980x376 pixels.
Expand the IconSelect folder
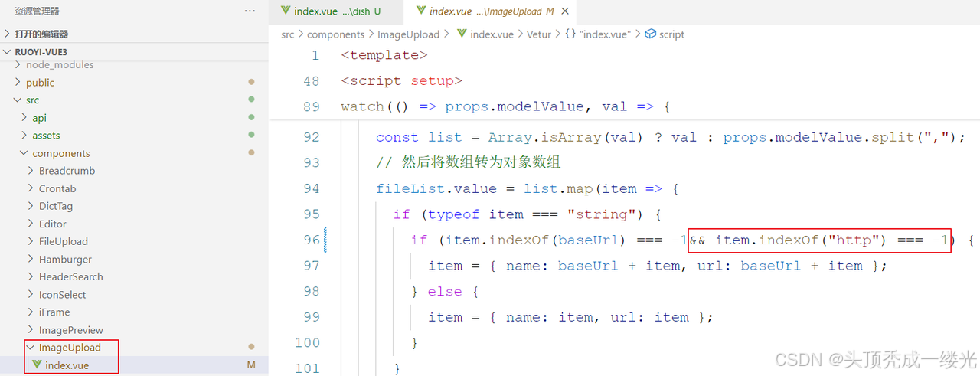point(62,294)
